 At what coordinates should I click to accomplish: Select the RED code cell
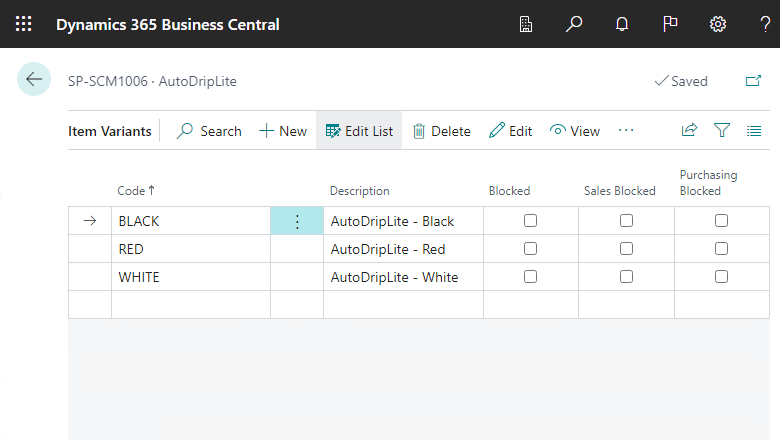tap(191, 249)
